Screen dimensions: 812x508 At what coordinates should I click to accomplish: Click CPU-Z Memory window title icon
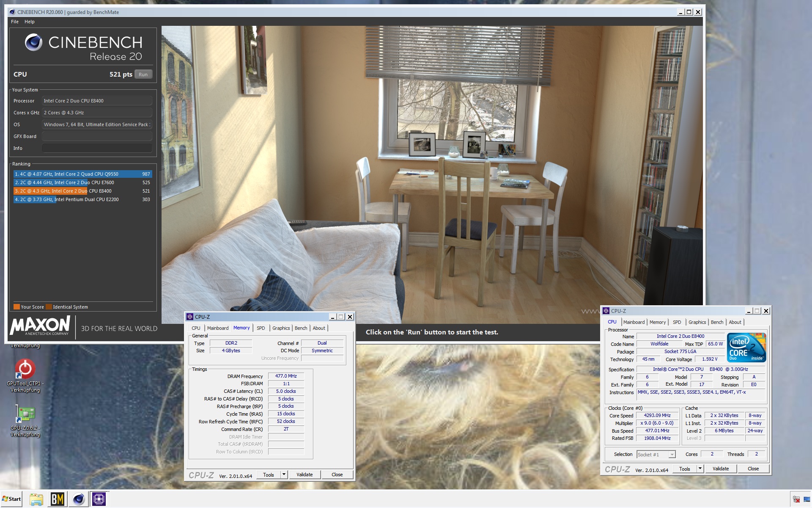[190, 317]
